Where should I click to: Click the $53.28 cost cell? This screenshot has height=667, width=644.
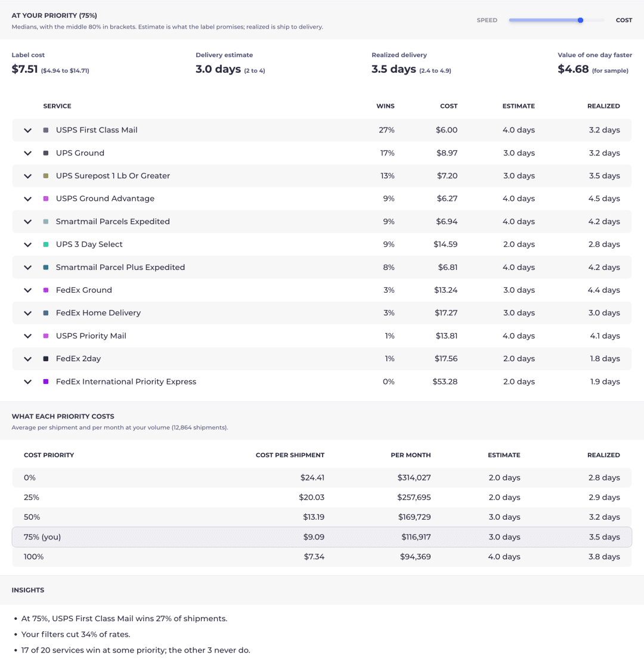click(x=445, y=381)
